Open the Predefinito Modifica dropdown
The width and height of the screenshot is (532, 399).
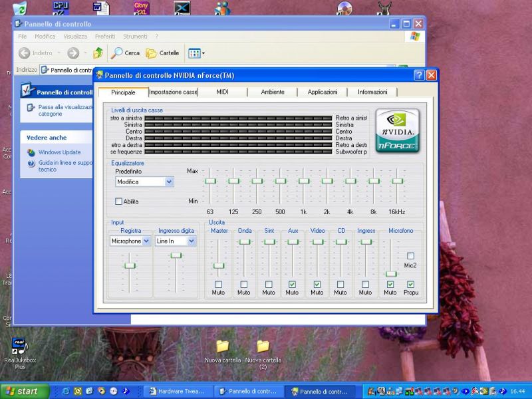click(x=169, y=182)
